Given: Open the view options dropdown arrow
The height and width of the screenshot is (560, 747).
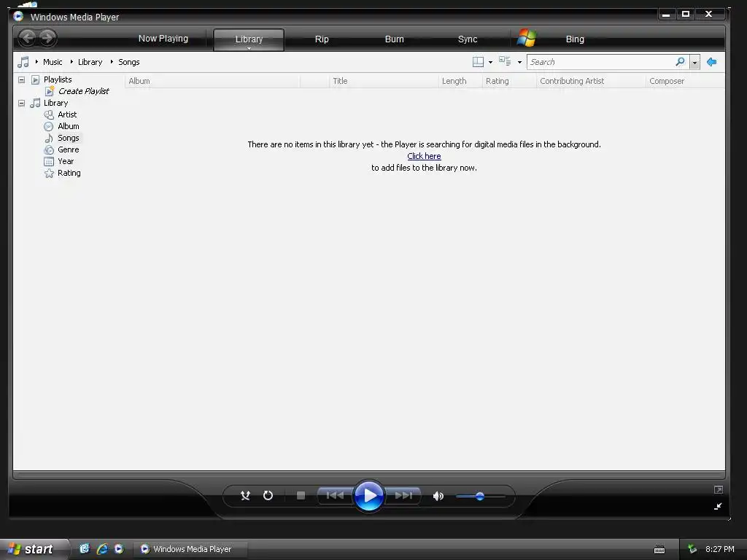Looking at the screenshot, I should pyautogui.click(x=519, y=63).
